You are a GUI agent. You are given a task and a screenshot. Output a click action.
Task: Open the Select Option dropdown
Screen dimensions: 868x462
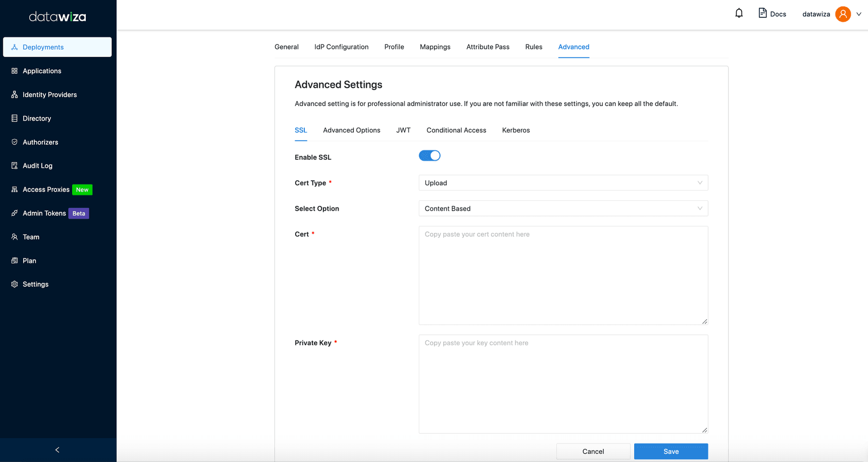[x=563, y=208]
